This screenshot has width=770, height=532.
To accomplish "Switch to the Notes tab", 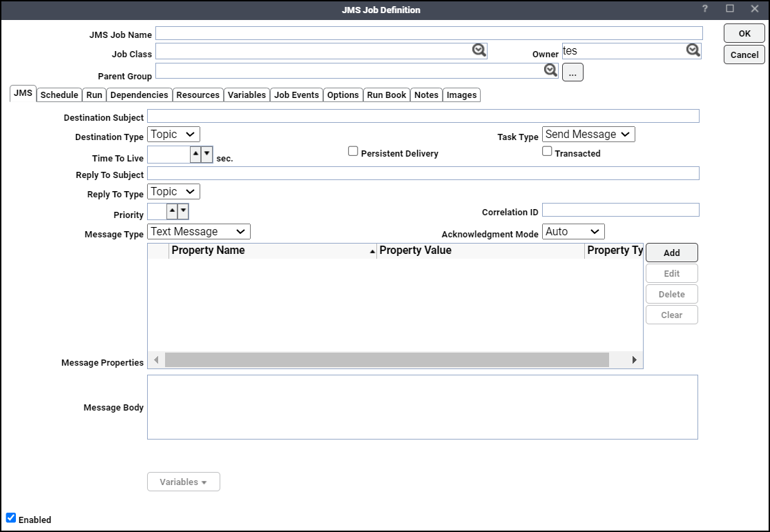I will pos(426,95).
